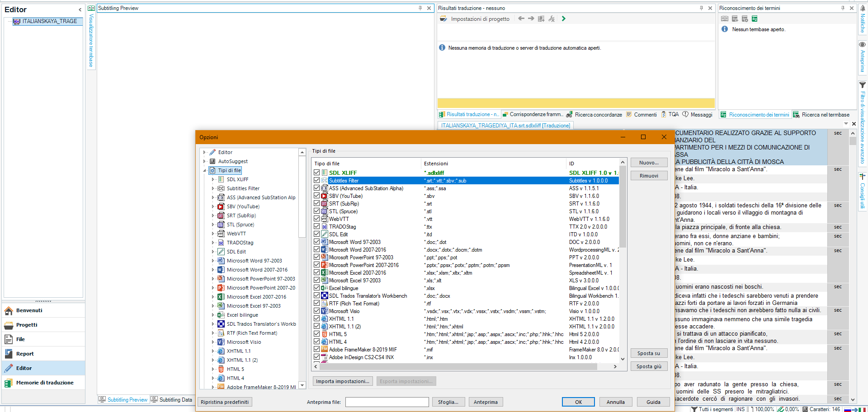The width and height of the screenshot is (868, 412).
Task: Collapse the Editor navigation pane
Action: click(x=80, y=9)
